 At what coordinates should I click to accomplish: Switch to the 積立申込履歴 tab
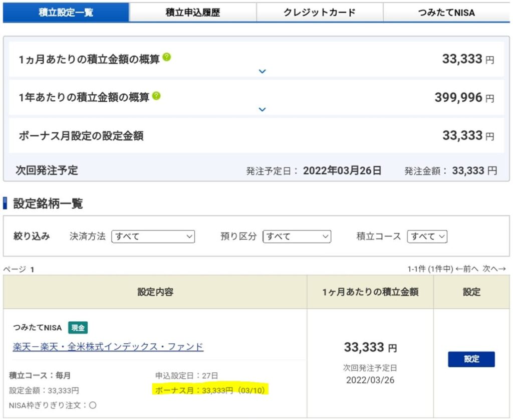pos(193,13)
